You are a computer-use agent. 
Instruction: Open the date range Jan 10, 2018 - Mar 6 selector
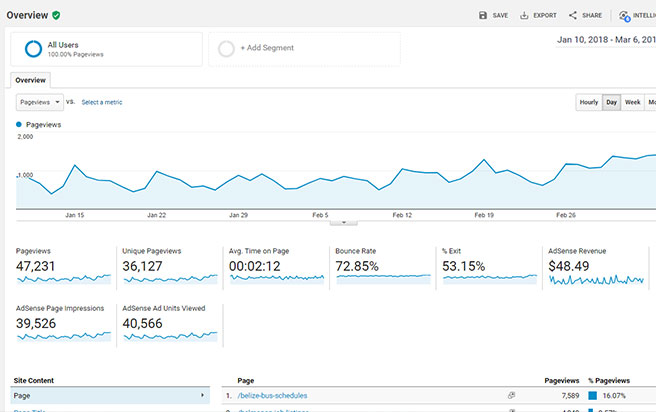[606, 40]
